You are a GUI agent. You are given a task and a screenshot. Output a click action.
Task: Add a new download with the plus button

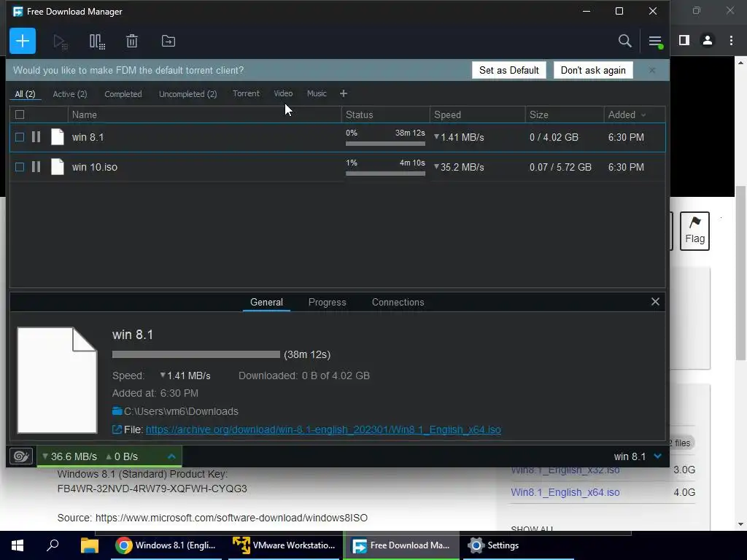click(x=23, y=41)
